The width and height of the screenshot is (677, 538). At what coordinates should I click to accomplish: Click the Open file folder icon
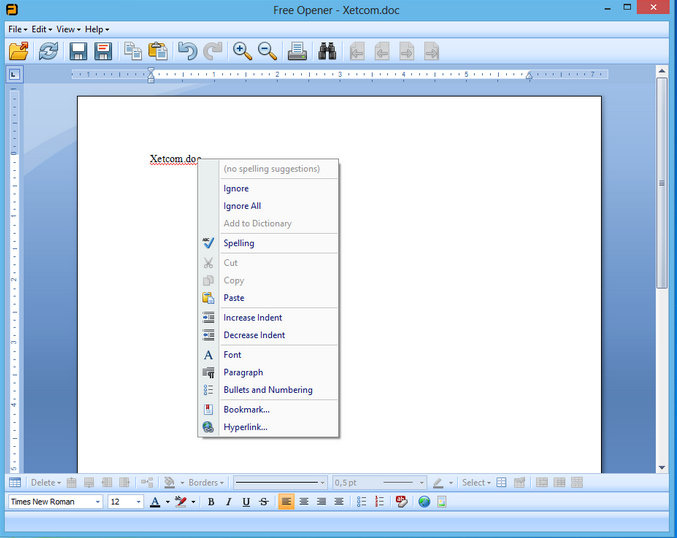tap(19, 51)
